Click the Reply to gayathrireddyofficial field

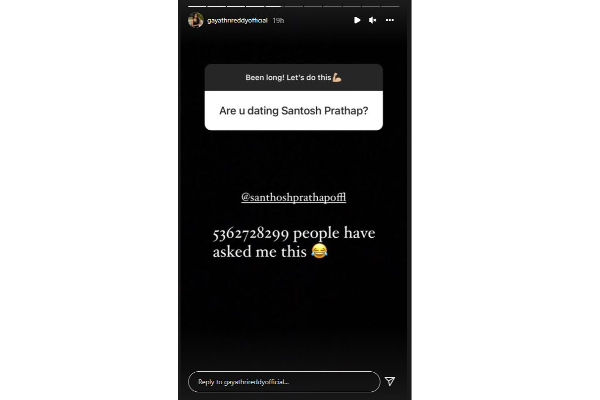point(284,382)
